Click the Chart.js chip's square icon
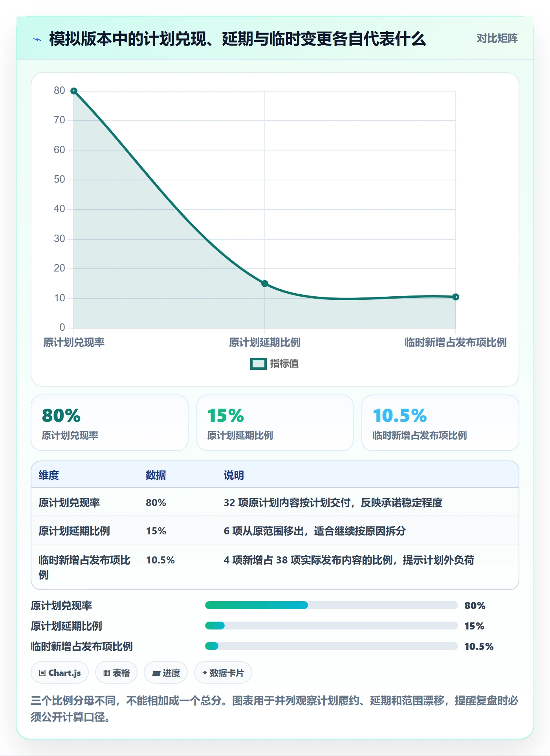 [42, 673]
